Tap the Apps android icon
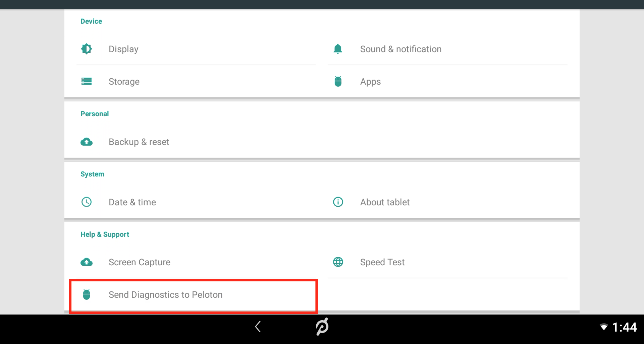This screenshot has height=344, width=644. [x=338, y=82]
